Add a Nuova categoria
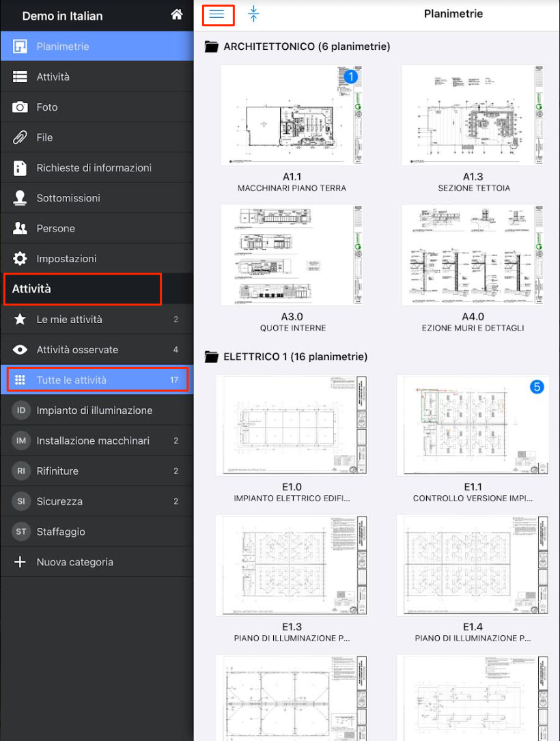The height and width of the screenshot is (741, 560). click(74, 562)
